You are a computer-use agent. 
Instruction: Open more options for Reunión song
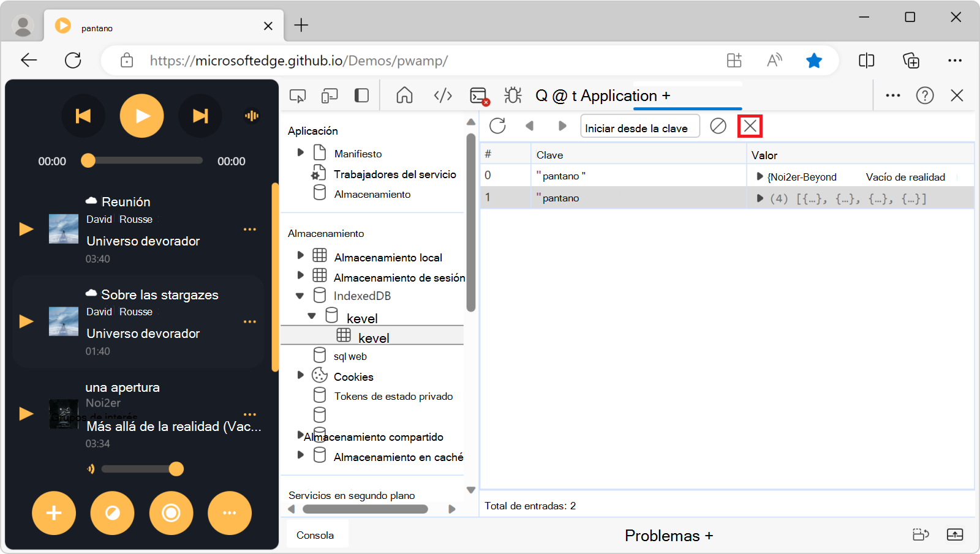[x=250, y=230]
